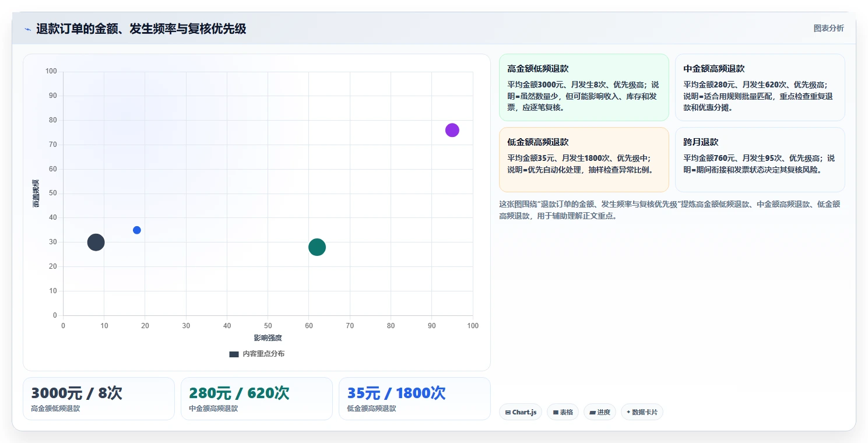Open the 低金额高频退款 description card
Viewport: 868px width, 443px height.
tap(584, 160)
